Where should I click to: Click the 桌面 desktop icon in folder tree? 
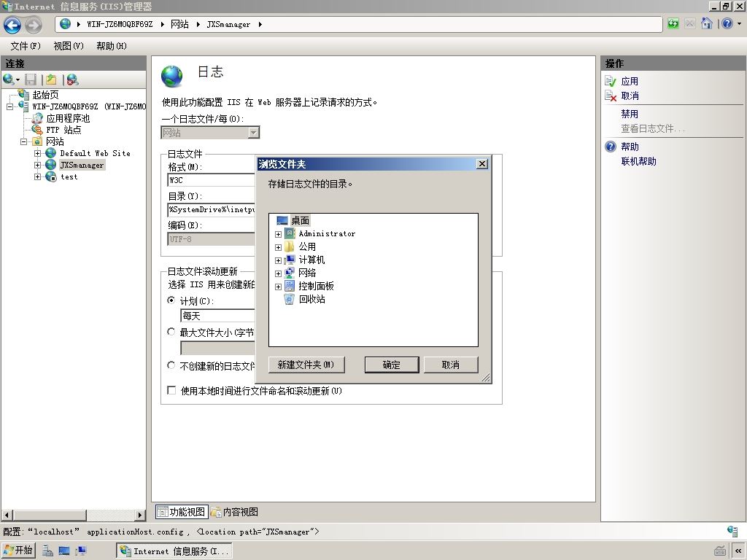coord(282,220)
